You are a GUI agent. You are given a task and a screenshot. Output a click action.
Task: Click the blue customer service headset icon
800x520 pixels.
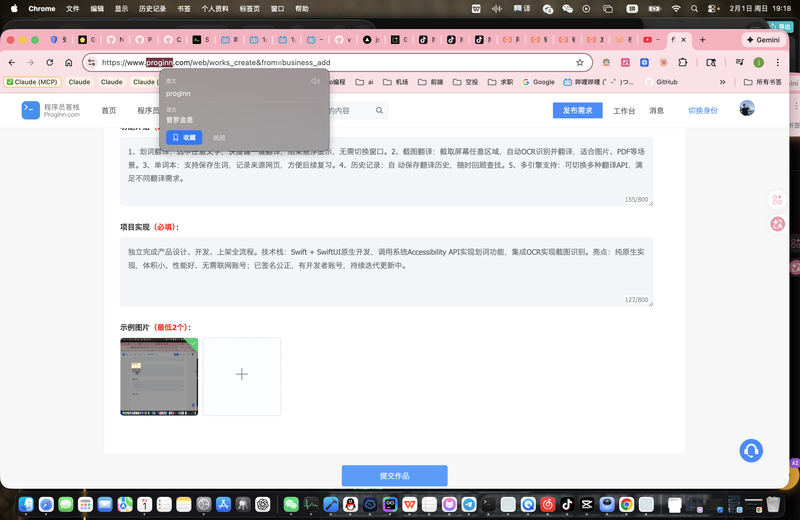pos(751,451)
